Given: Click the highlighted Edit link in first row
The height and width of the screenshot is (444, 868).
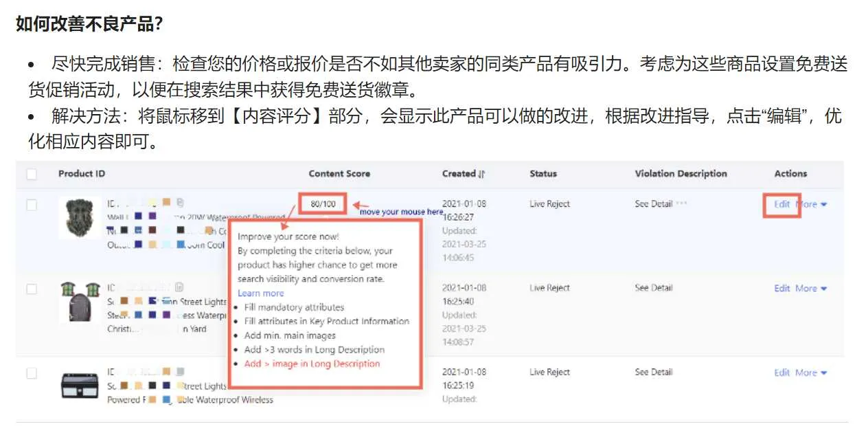Looking at the screenshot, I should [x=781, y=203].
